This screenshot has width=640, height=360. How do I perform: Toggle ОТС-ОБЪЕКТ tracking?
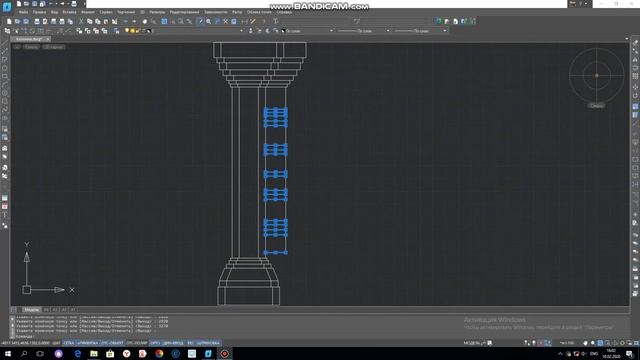(x=112, y=343)
